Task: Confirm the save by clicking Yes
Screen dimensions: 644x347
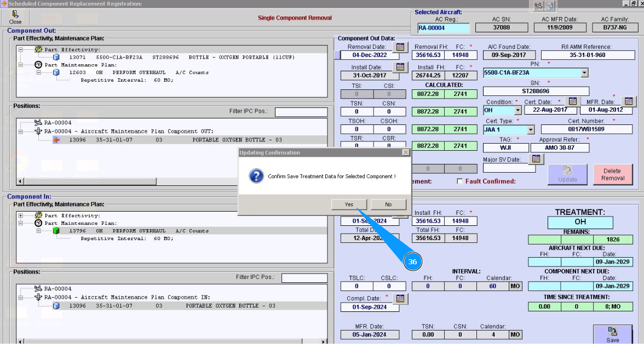Action: [349, 204]
